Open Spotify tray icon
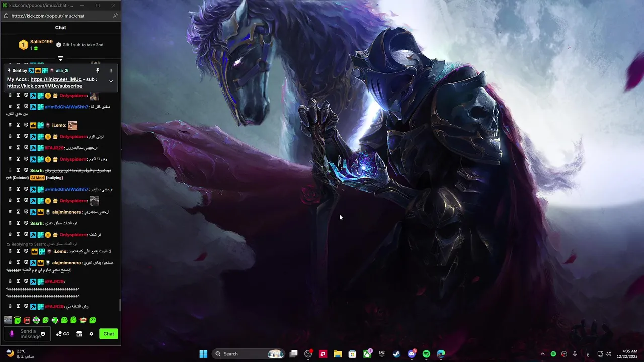The image size is (644, 362). (x=553, y=354)
